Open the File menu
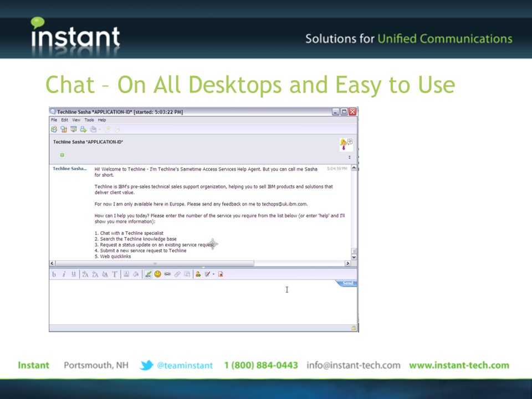The height and width of the screenshot is (399, 532). pos(54,120)
